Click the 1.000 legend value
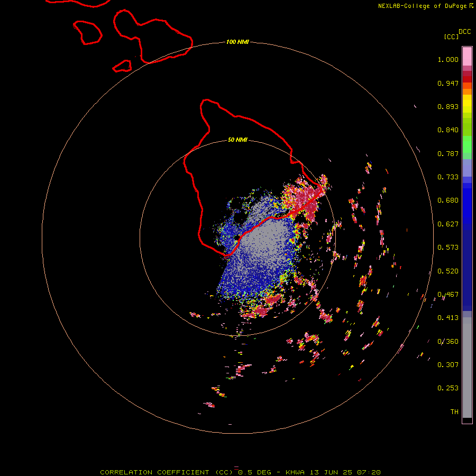This screenshot has width=476, height=476. (448, 59)
